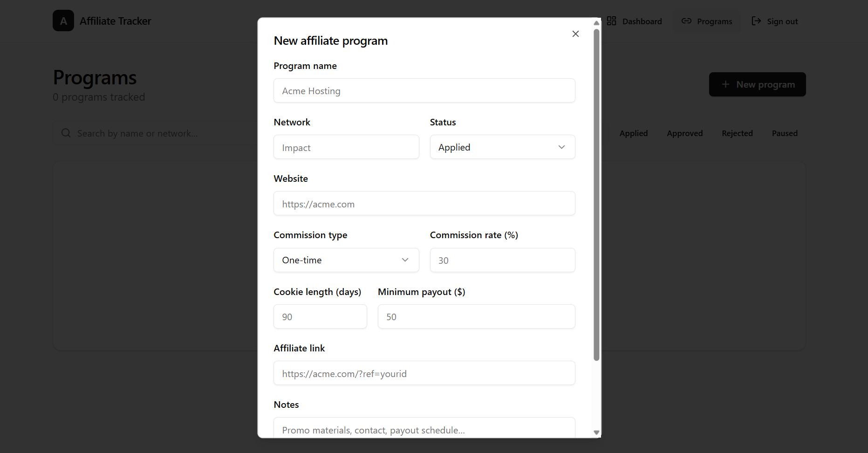This screenshot has height=453, width=868.
Task: Click the dialog vertical scrollbar thumb
Action: (x=596, y=195)
